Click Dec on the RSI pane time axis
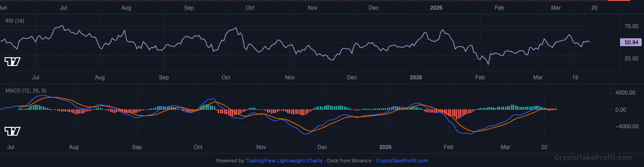 point(351,78)
